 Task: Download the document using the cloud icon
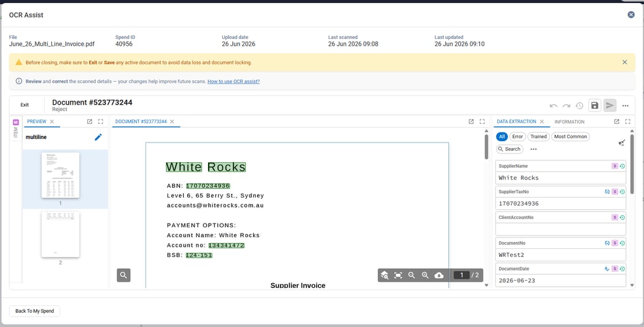coord(438,275)
